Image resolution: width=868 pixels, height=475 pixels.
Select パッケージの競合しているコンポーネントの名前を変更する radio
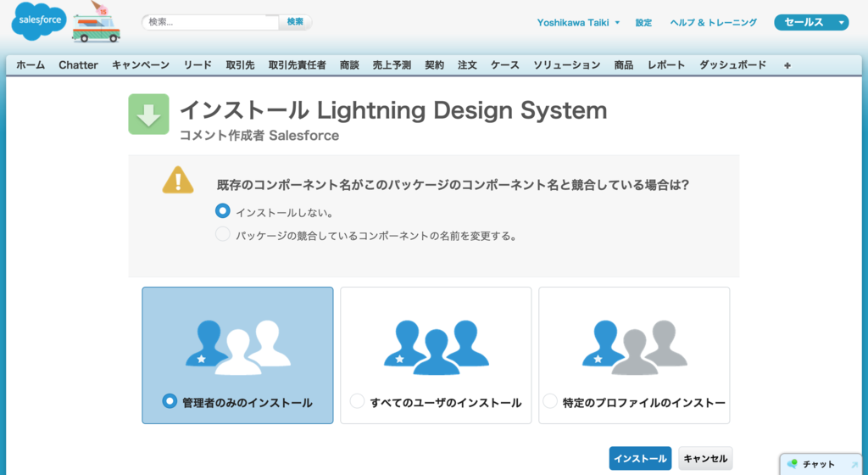(223, 234)
